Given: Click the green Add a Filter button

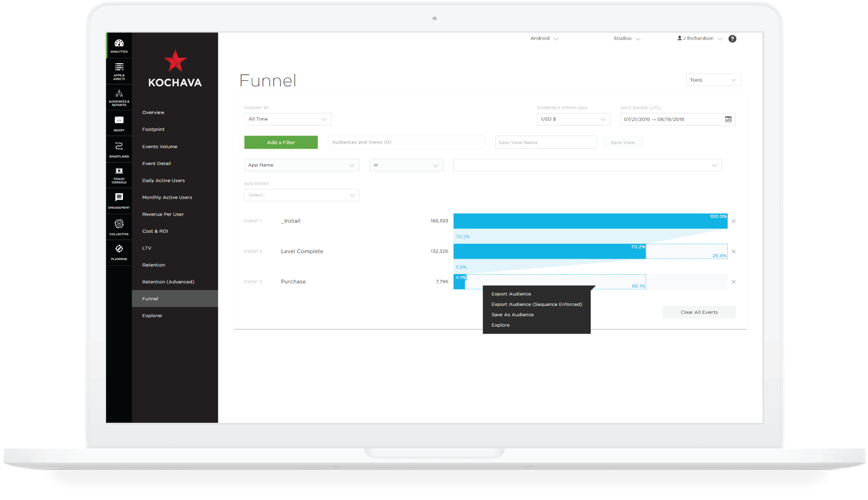Looking at the screenshot, I should coord(281,142).
